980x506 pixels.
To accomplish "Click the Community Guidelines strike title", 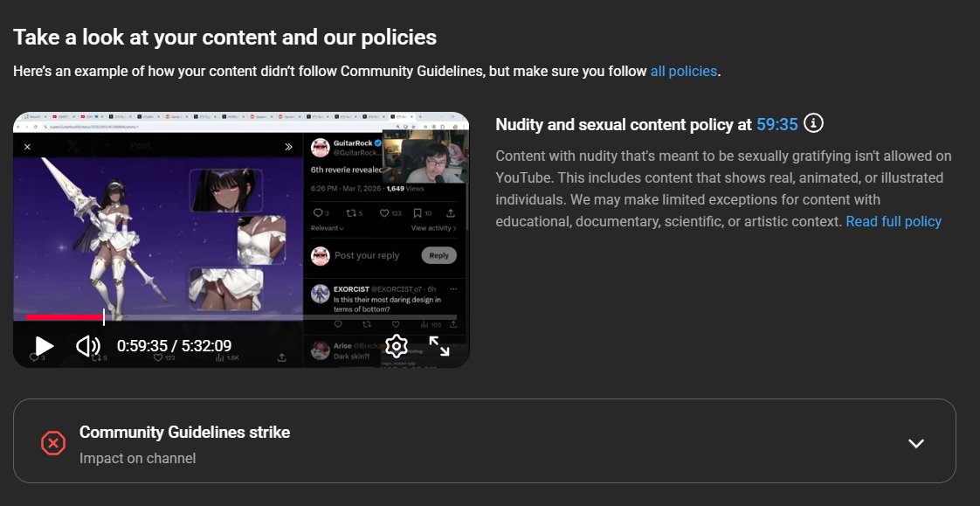I will click(x=184, y=433).
